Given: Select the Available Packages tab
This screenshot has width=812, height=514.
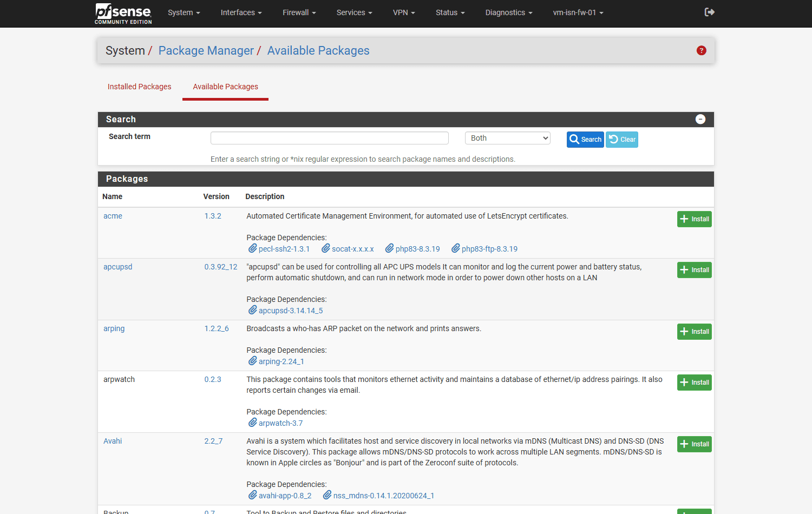Looking at the screenshot, I should click(x=225, y=87).
